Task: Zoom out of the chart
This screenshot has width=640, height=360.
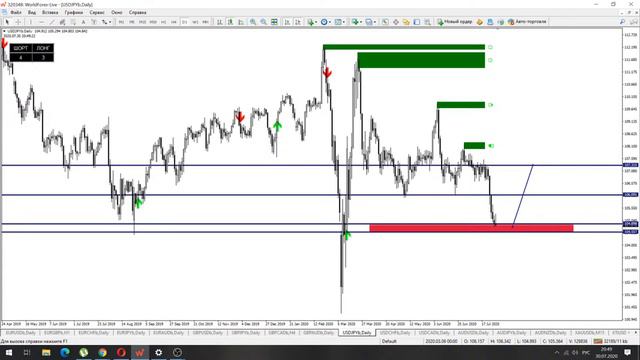Action: click(264, 22)
